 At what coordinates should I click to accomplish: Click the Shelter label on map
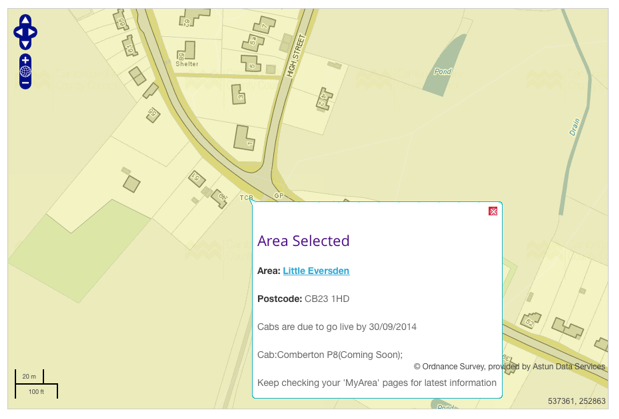(187, 63)
